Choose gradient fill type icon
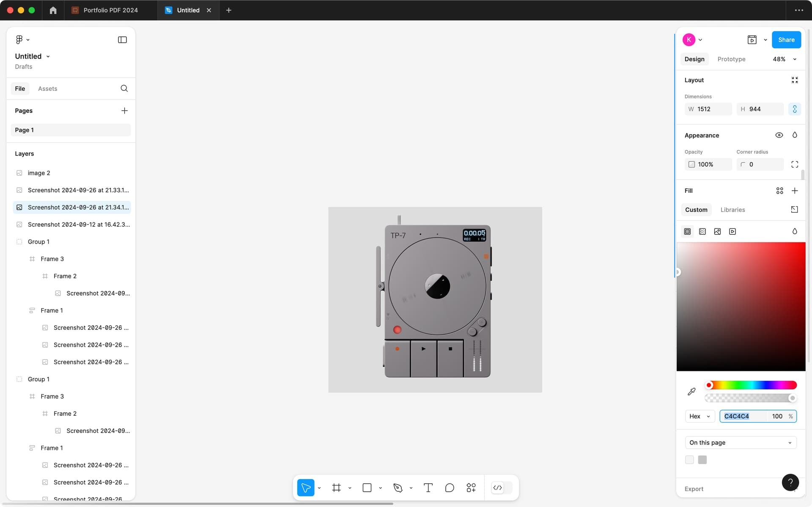The width and height of the screenshot is (812, 507). pos(702,232)
